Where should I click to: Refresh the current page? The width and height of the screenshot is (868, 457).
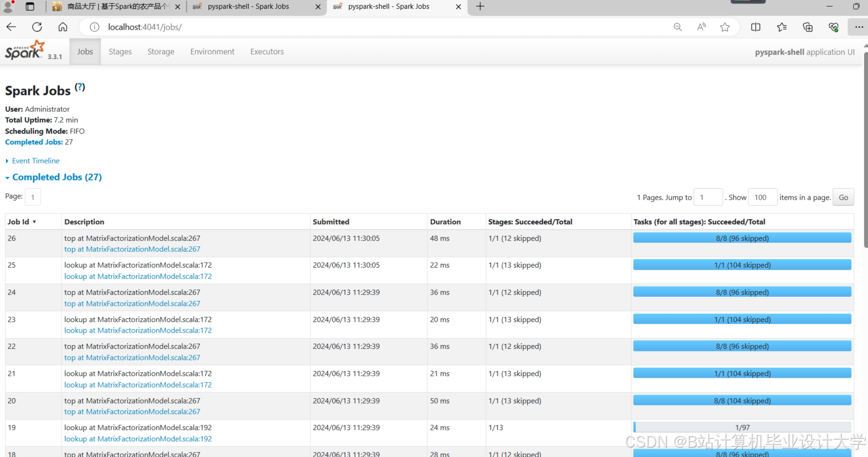(37, 27)
